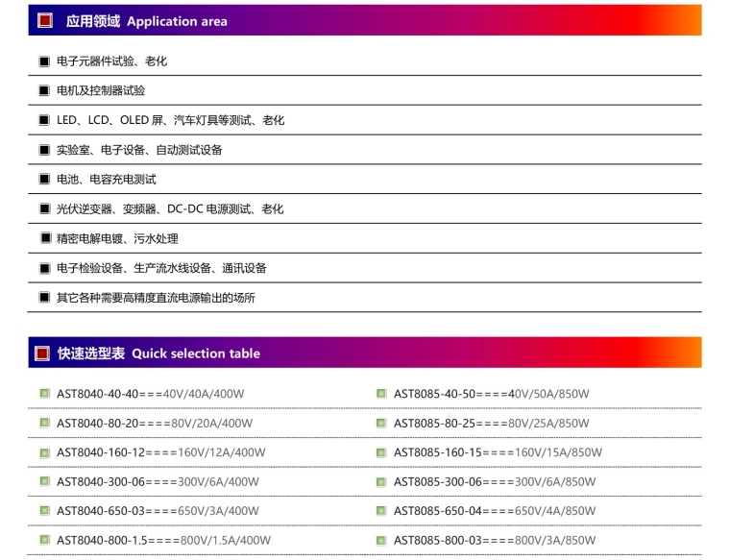
Task: Select the AST8085-160-15 model entry
Action: [498, 452]
